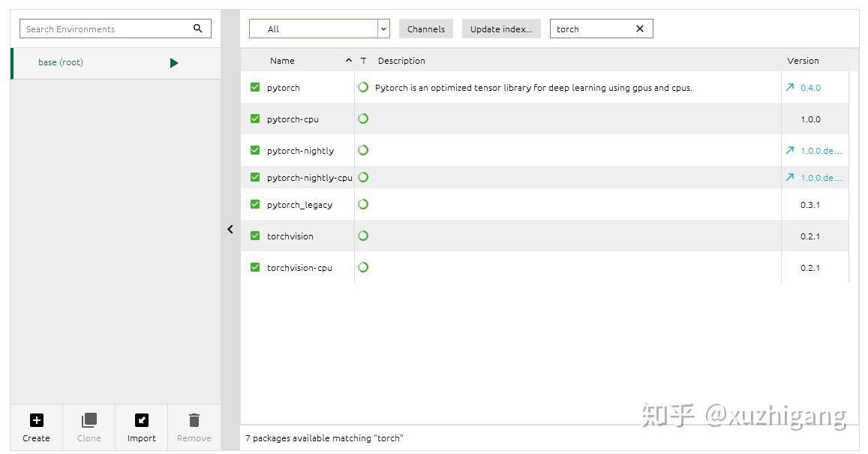Viewport: 868px width, 454px height.
Task: Click the torchvision type circle icon
Action: point(363,236)
